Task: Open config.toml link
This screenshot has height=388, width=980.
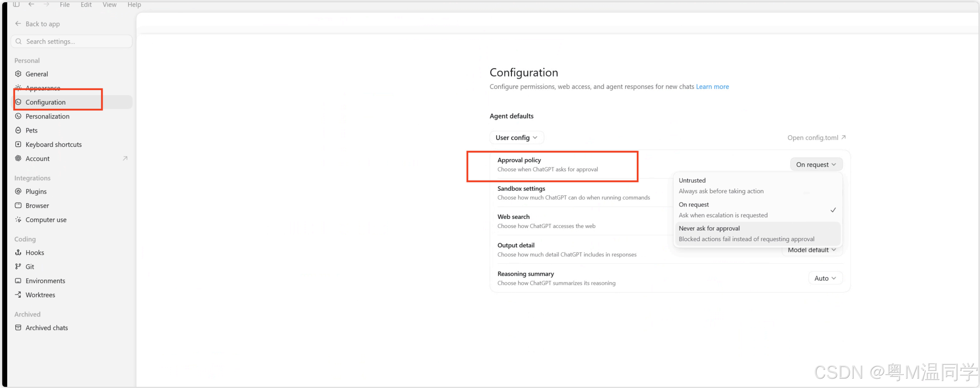Action: pyautogui.click(x=816, y=138)
